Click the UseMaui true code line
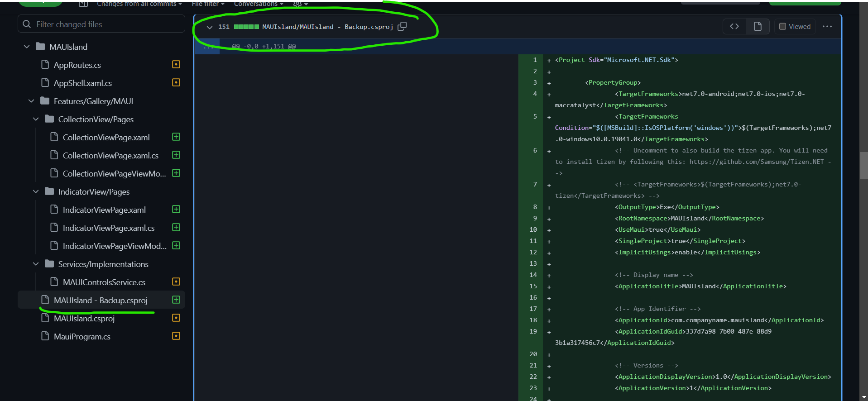Image resolution: width=868 pixels, height=401 pixels. [657, 230]
